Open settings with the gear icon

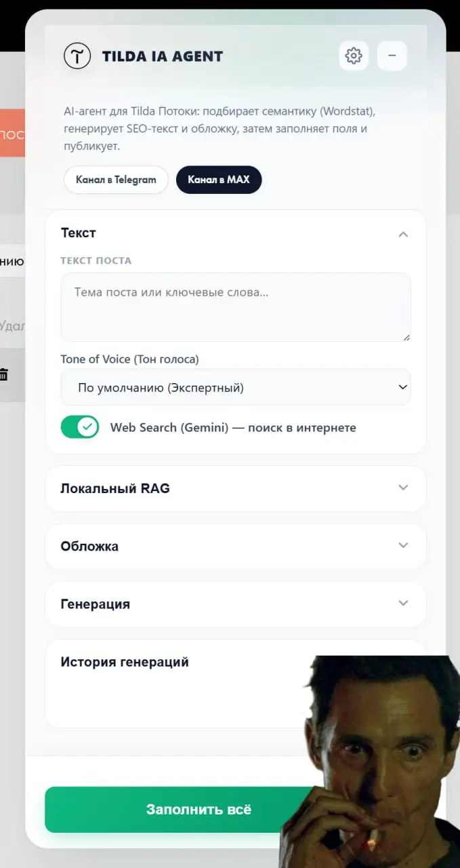tap(353, 56)
